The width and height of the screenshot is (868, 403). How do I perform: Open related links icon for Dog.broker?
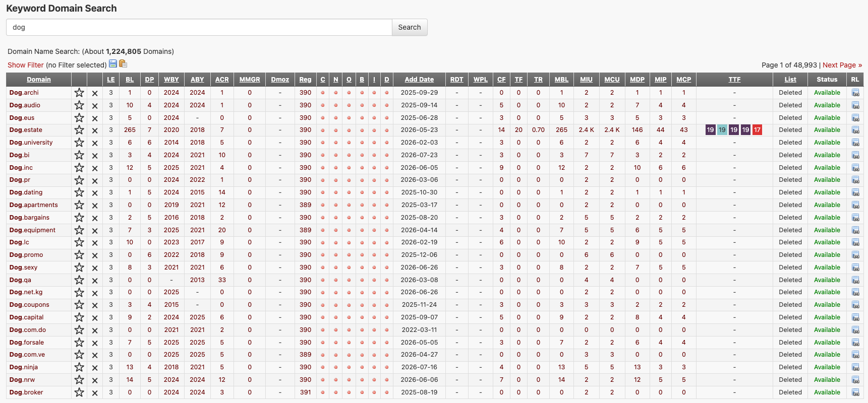pyautogui.click(x=855, y=392)
